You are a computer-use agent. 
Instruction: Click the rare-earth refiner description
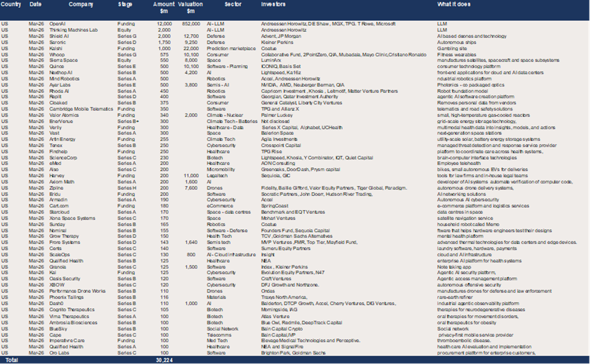click(x=455, y=297)
